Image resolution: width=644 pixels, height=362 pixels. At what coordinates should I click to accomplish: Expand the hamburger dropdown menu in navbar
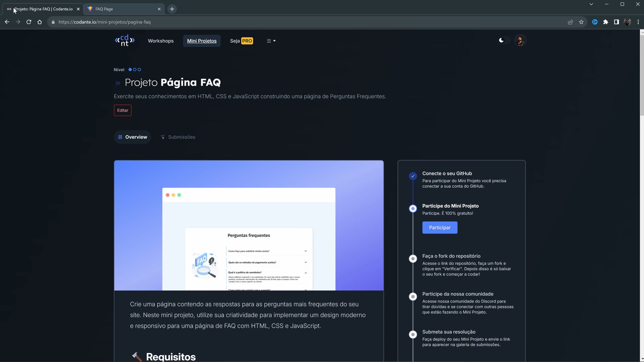[x=271, y=41]
